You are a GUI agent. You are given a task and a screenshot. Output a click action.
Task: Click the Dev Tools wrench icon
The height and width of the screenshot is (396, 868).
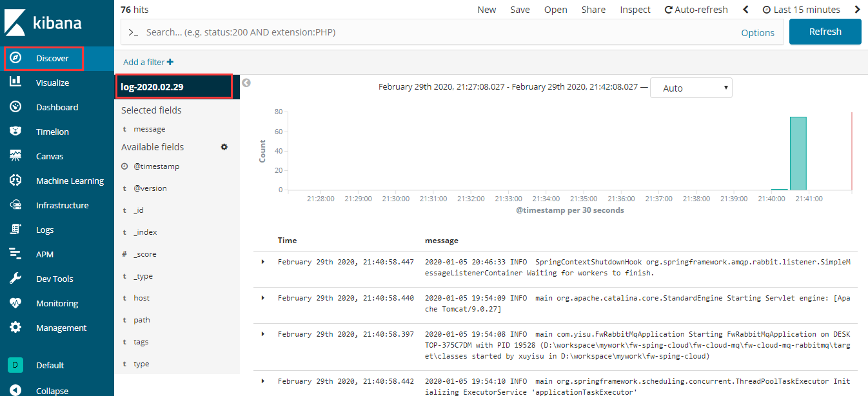(x=15, y=279)
